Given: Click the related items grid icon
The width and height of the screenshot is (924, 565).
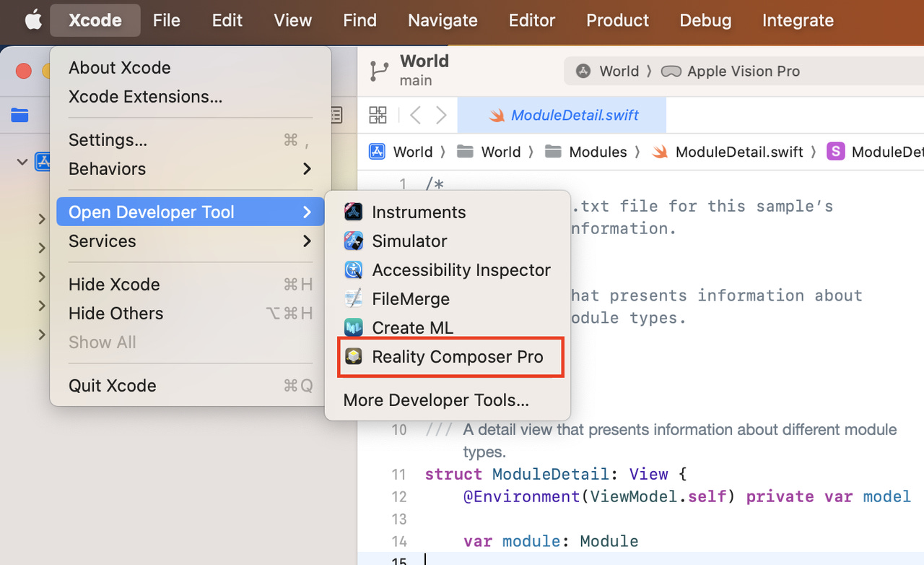Looking at the screenshot, I should [378, 115].
